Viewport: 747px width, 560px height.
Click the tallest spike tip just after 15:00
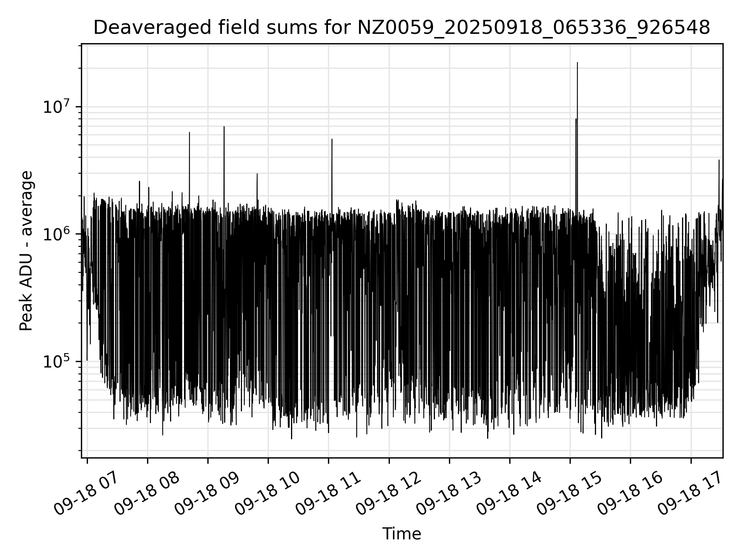coord(577,63)
